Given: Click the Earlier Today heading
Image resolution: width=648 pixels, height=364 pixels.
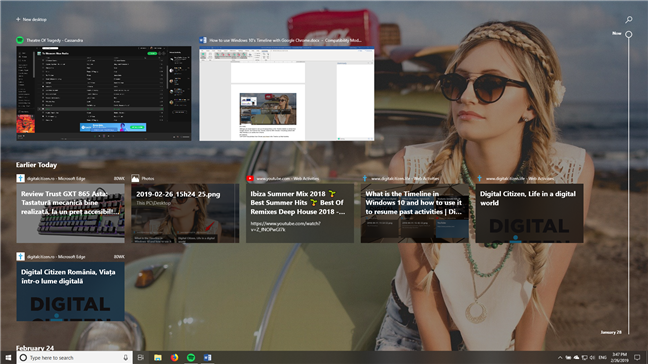Looking at the screenshot, I should (36, 165).
